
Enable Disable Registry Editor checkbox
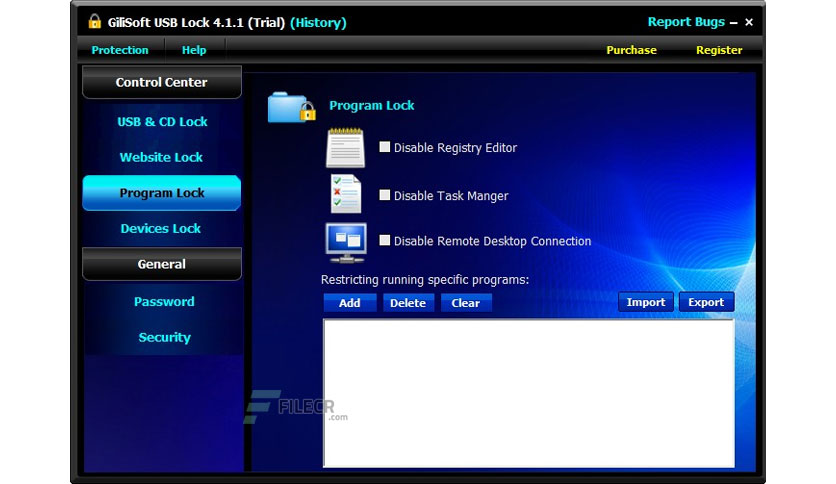pyautogui.click(x=384, y=147)
